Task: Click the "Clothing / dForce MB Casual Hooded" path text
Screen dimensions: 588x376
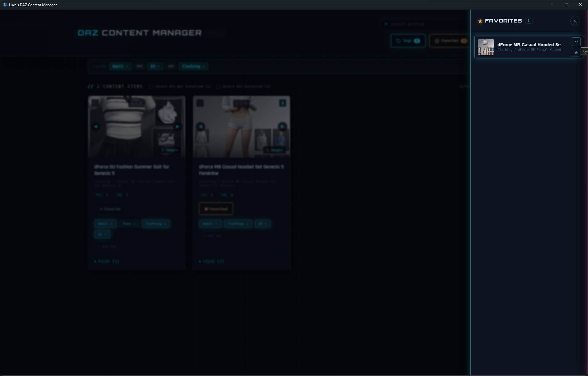Action: 531,50
